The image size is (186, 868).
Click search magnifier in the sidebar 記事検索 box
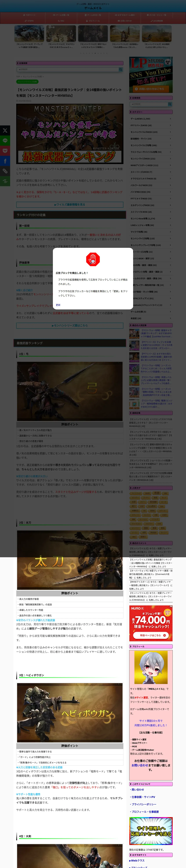(170, 104)
